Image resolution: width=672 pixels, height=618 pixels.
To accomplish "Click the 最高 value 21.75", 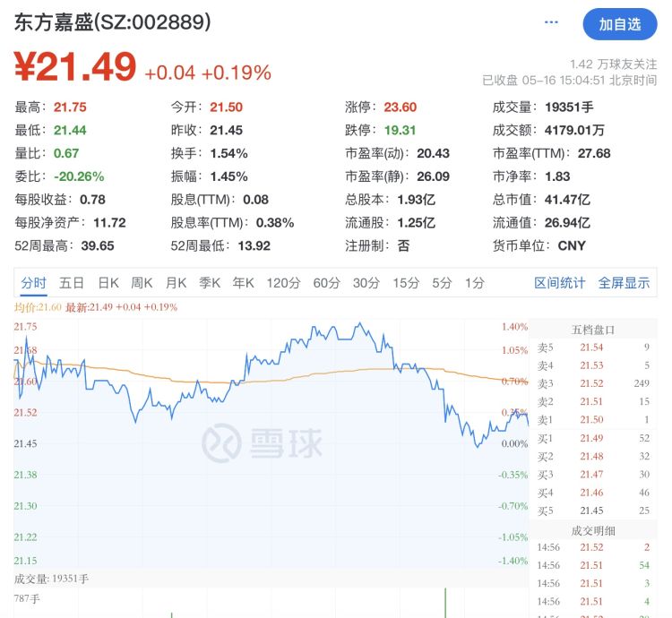I will click(x=70, y=107).
